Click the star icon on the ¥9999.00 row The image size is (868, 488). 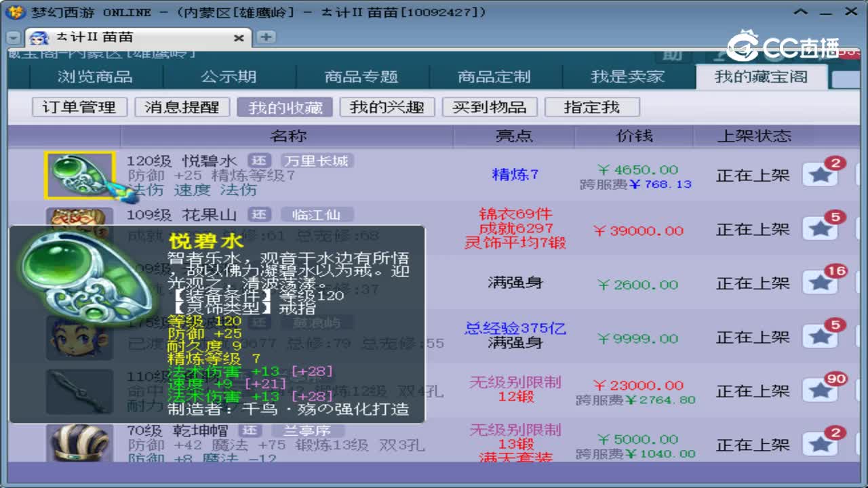pyautogui.click(x=821, y=337)
